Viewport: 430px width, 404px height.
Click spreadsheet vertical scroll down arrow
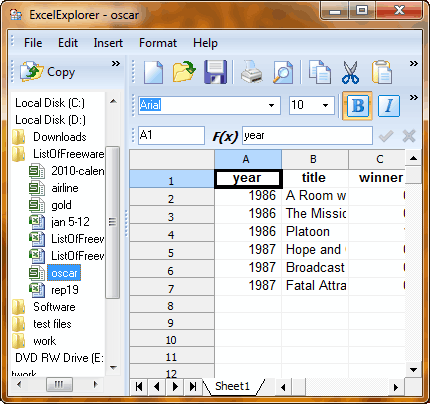point(413,369)
